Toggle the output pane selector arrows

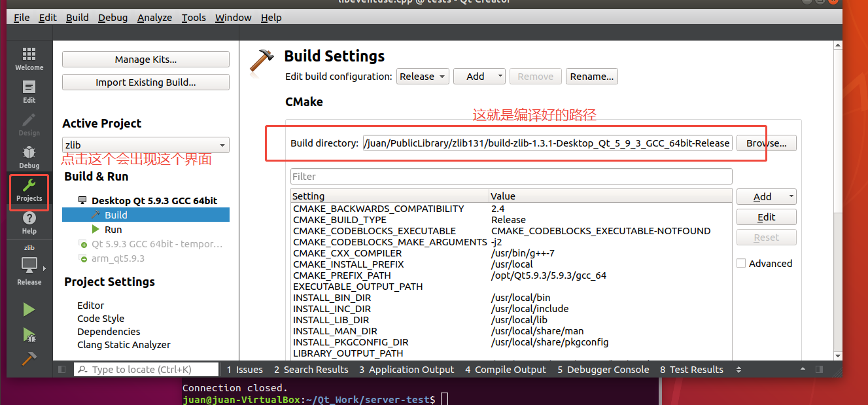tap(738, 370)
